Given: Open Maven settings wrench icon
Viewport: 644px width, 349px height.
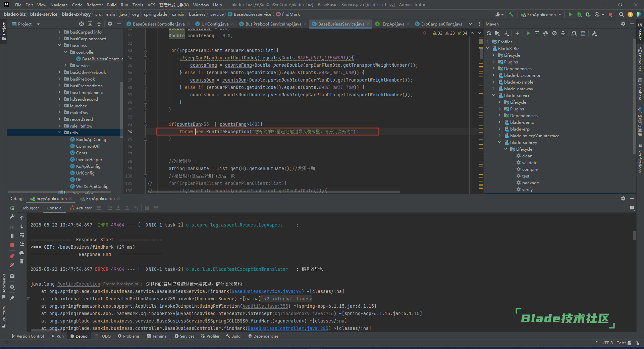Looking at the screenshot, I should tap(594, 33).
